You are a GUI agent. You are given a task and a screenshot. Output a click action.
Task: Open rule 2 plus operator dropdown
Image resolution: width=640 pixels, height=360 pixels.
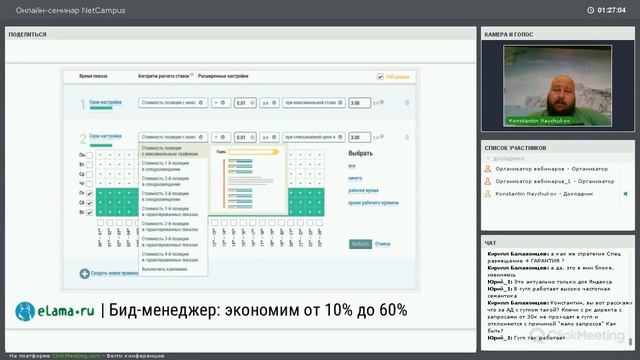(220, 137)
